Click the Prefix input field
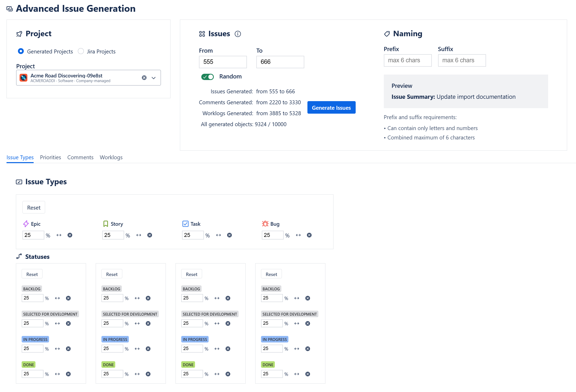This screenshot has height=392, width=576. click(x=407, y=60)
